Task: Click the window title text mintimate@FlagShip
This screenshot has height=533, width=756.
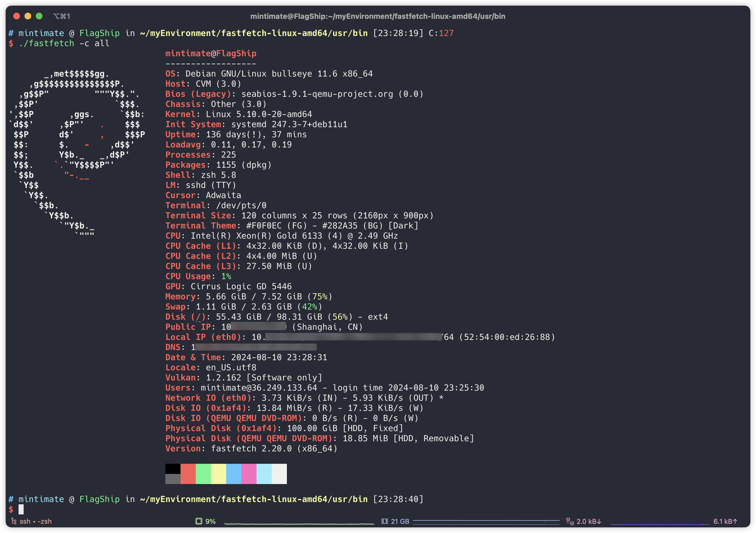Action: (378, 16)
